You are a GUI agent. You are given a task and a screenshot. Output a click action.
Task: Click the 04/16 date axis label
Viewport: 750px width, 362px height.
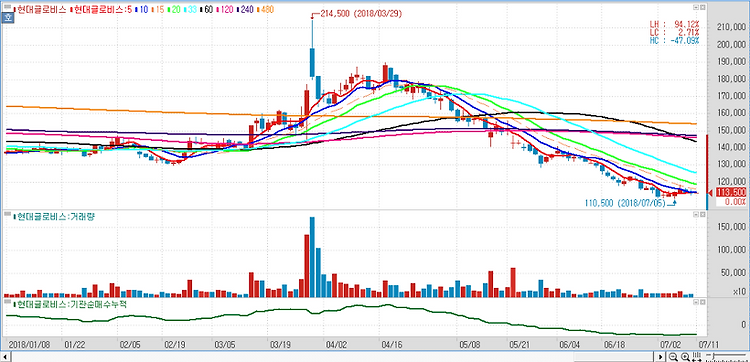tap(393, 344)
